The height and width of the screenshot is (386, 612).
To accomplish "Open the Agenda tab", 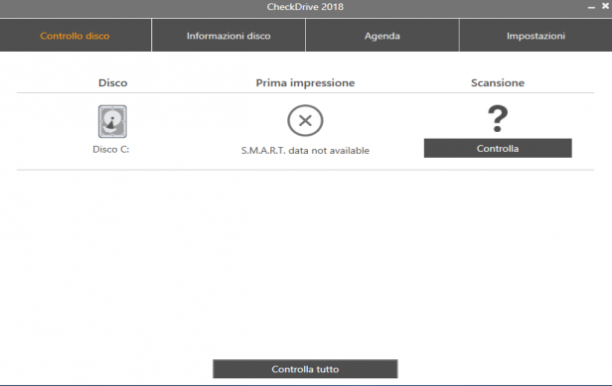I will [382, 36].
